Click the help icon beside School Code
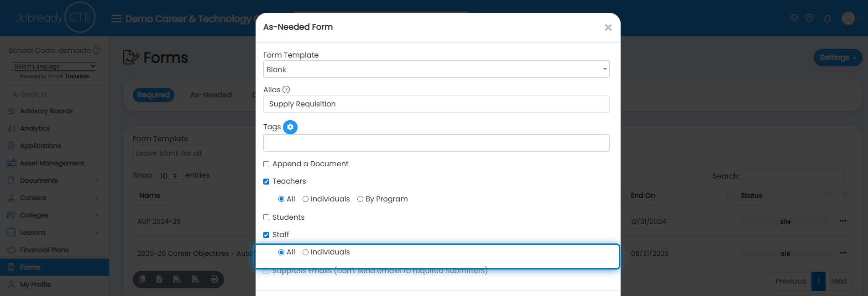This screenshot has width=868, height=296. 97,50
